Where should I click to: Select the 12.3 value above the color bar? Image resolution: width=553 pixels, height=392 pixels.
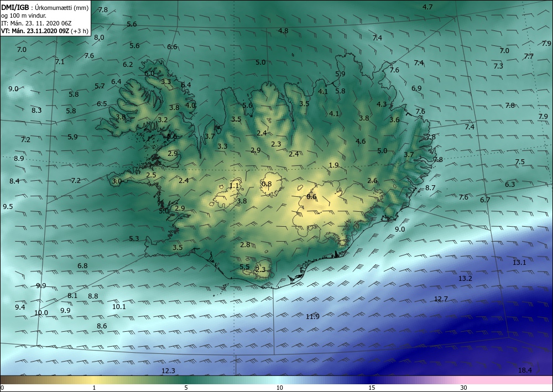168,371
